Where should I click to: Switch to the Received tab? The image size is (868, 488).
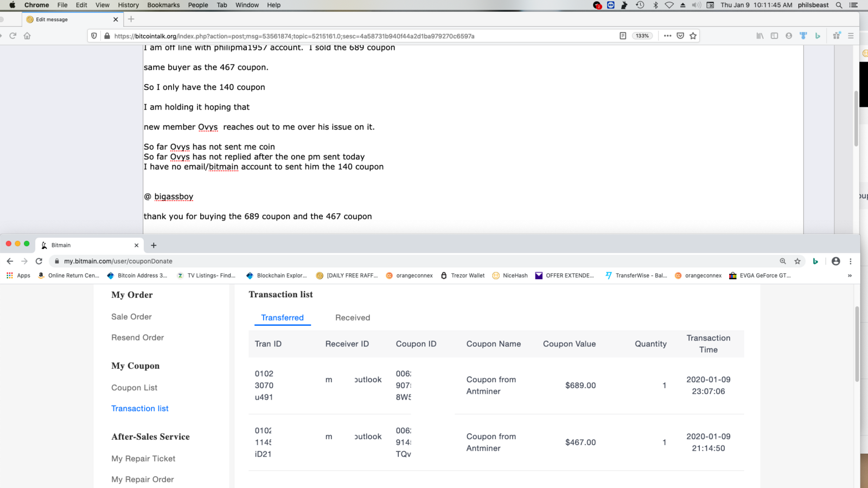(x=353, y=318)
